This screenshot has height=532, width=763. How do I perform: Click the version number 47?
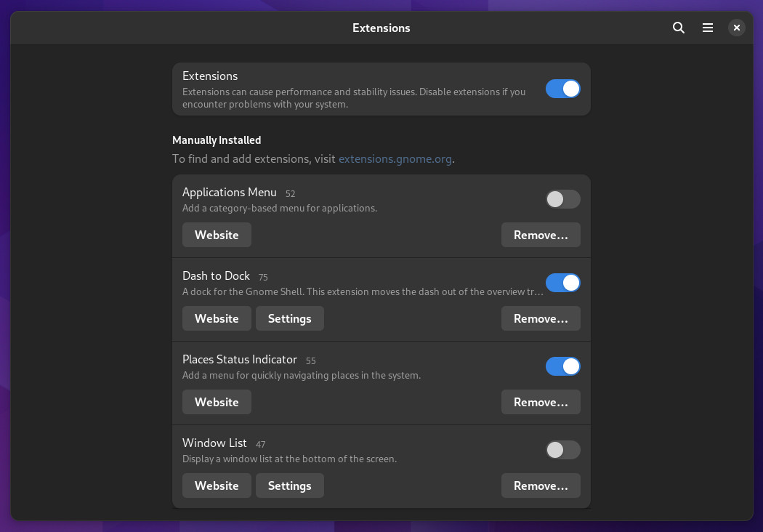point(261,444)
